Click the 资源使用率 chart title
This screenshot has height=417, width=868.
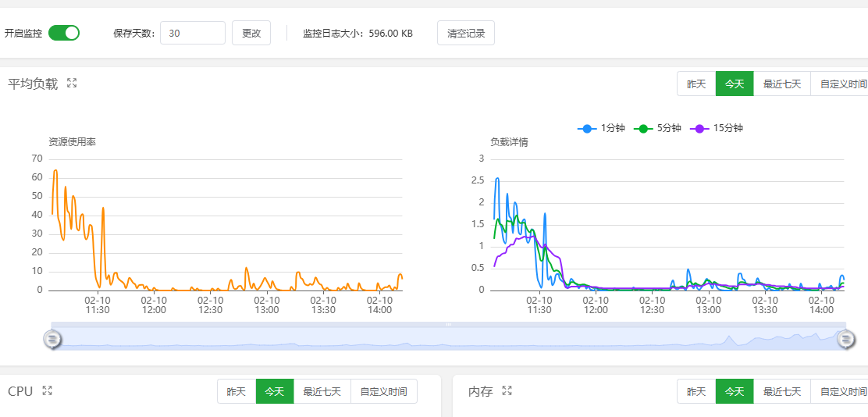click(x=73, y=142)
